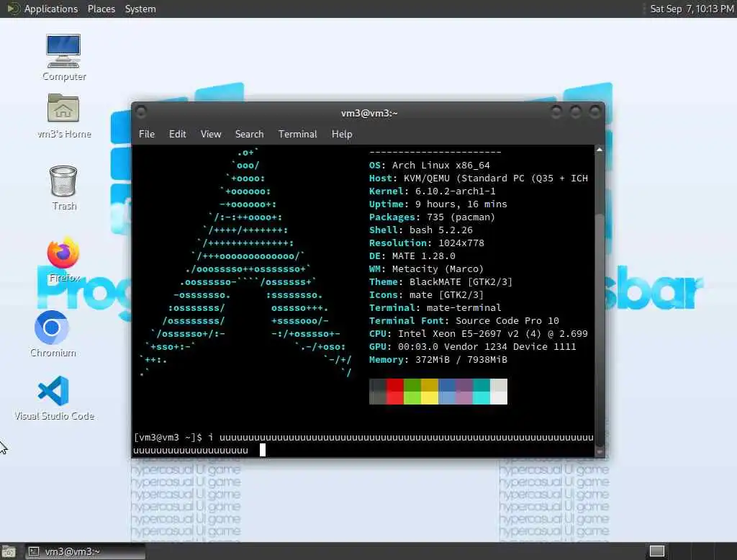Click the [vm3@vm3 ~]$ prompt text

[168, 438]
